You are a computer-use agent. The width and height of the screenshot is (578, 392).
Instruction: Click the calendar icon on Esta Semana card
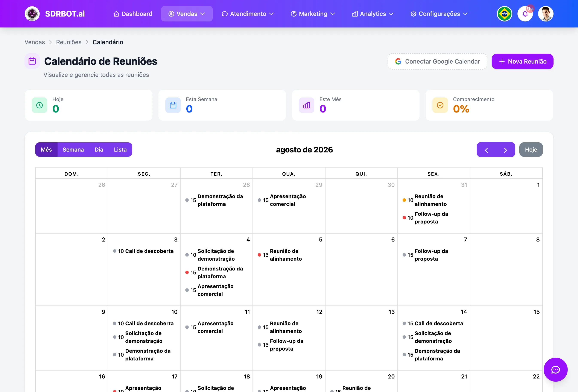point(173,105)
